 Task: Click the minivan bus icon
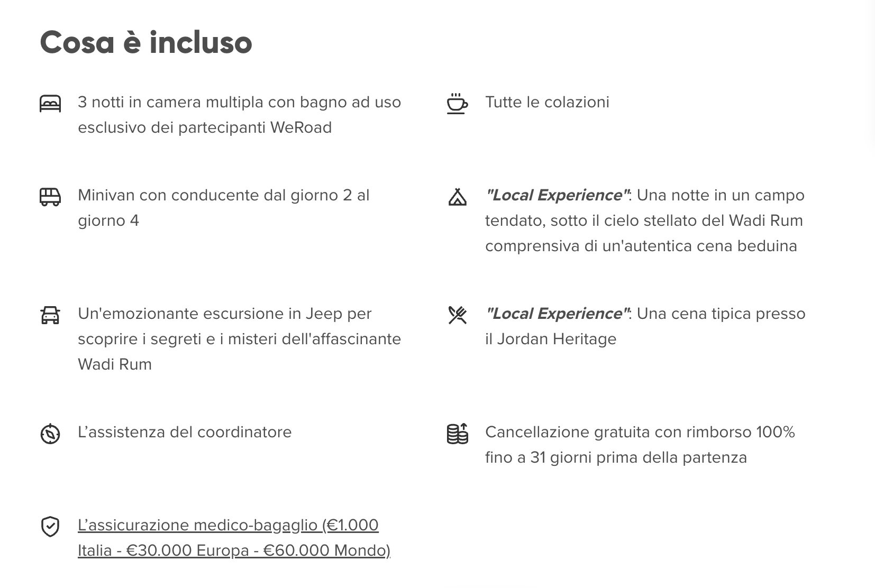click(x=50, y=197)
